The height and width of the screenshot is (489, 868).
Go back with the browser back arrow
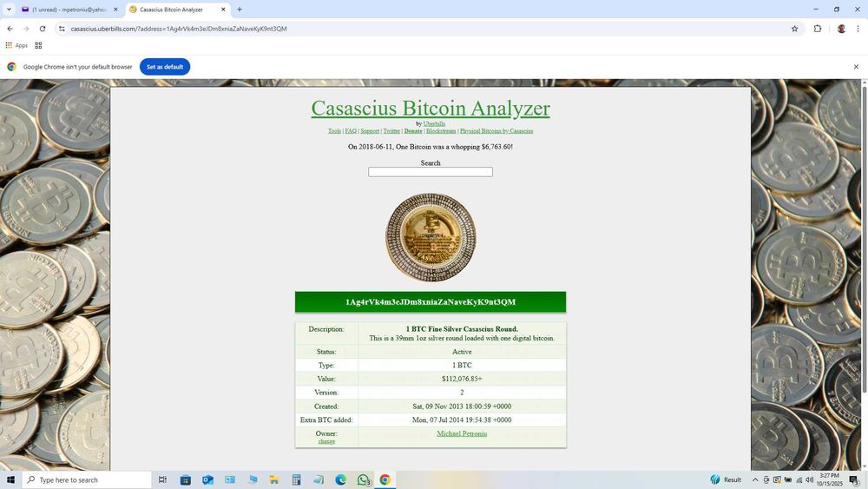[x=10, y=29]
